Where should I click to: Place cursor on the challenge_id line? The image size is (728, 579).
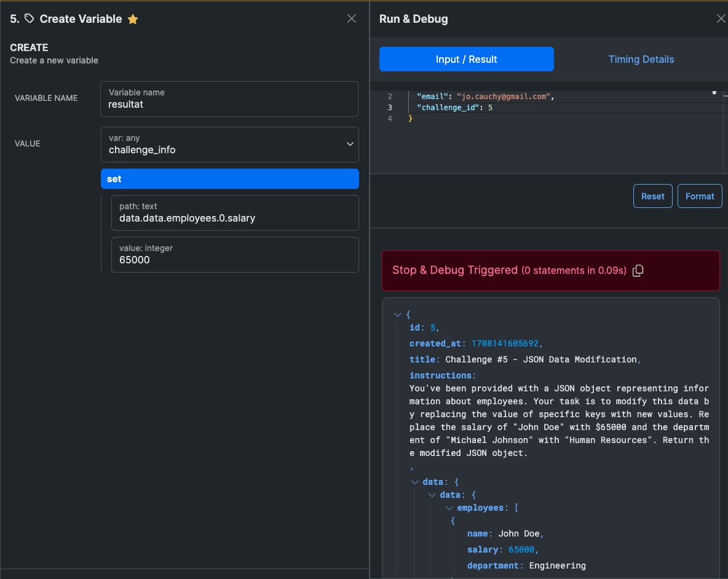[455, 108]
